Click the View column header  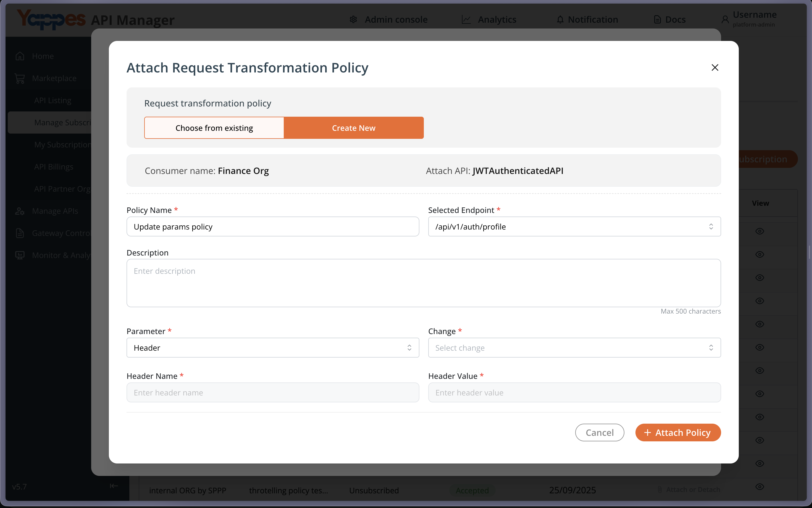[760, 203]
